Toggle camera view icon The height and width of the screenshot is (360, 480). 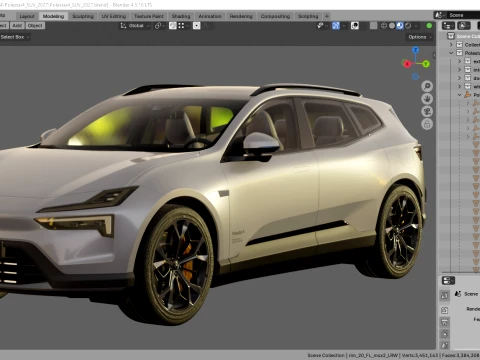point(427,111)
